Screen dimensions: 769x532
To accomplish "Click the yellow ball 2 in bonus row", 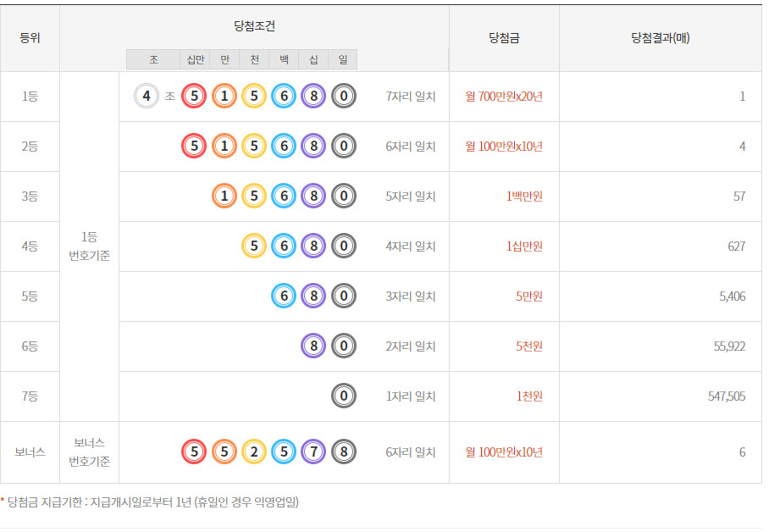I will pos(254,452).
